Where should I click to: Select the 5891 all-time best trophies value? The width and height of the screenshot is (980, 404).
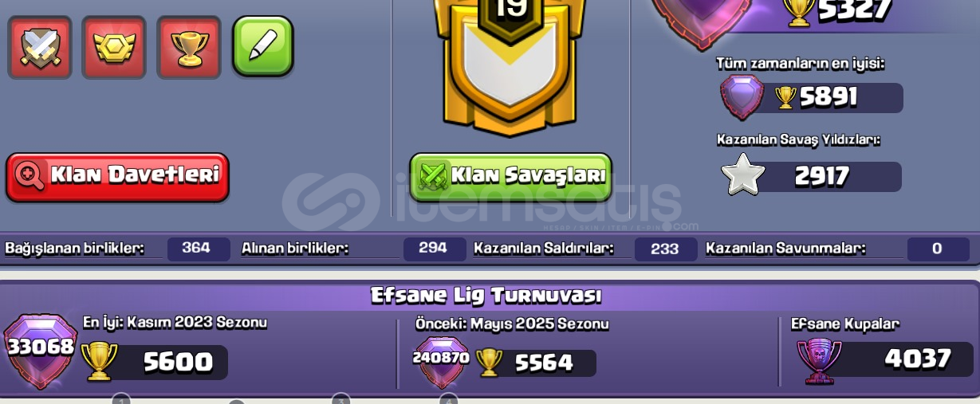click(x=829, y=97)
